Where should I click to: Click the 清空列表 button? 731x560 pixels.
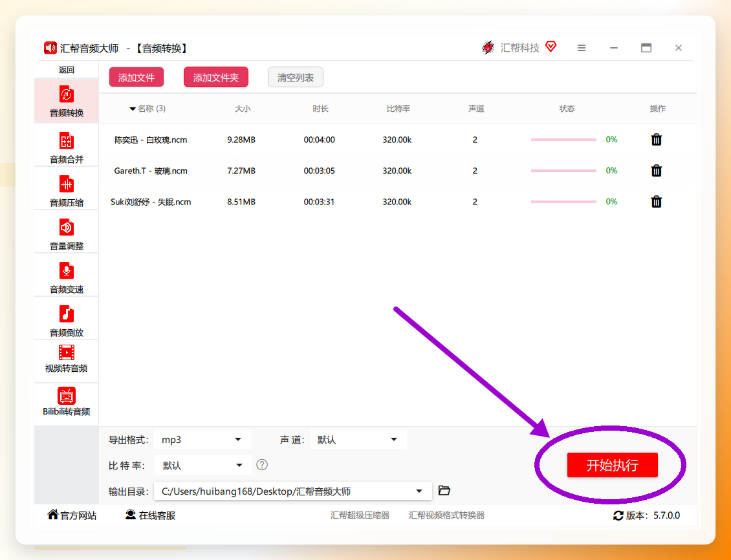(x=296, y=78)
